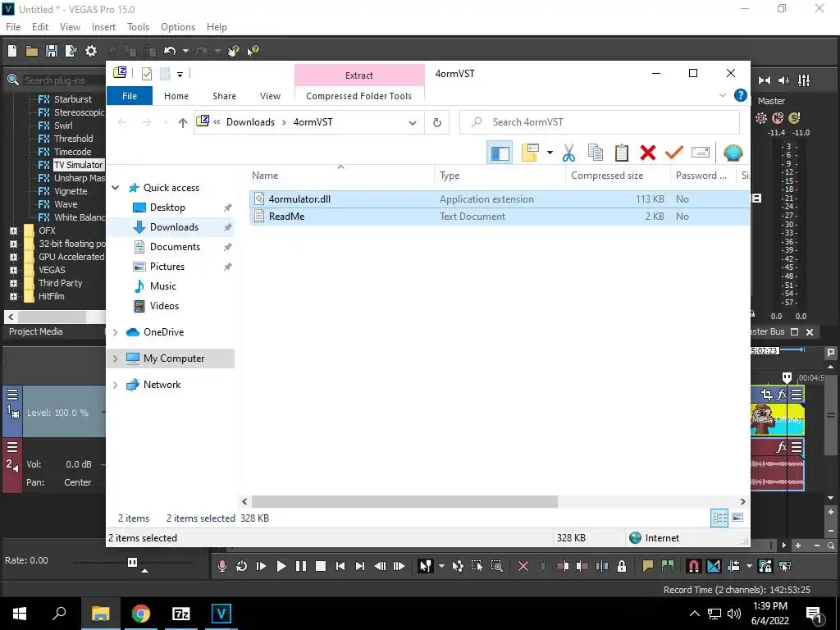Click the Stop button in transport bar
Screen dimensions: 840x630
coord(321,566)
